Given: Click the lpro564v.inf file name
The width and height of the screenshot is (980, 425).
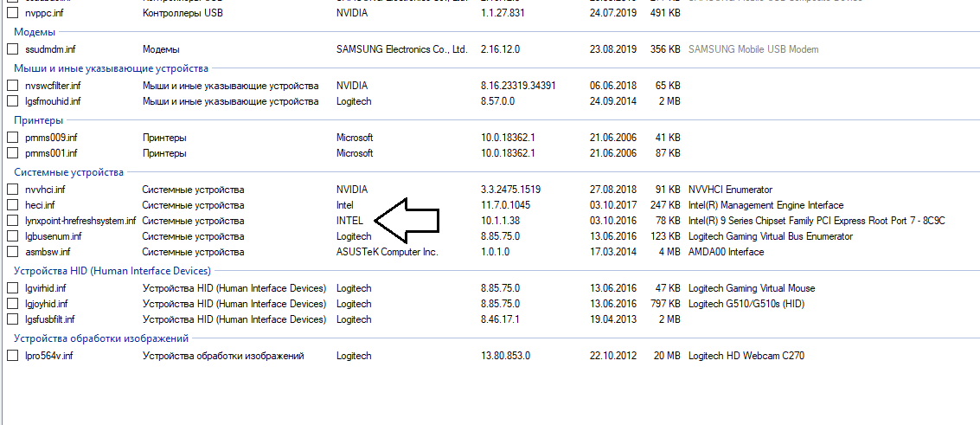Looking at the screenshot, I should click(48, 356).
